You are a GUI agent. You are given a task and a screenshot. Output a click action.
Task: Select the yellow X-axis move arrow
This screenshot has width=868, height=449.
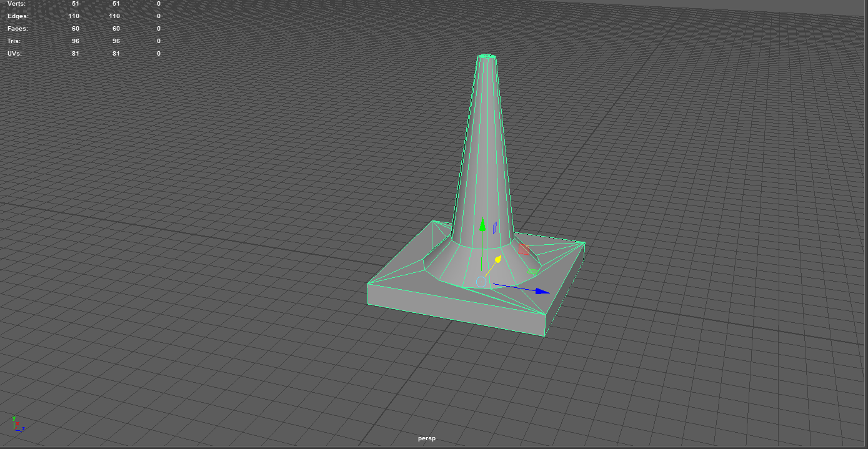498,258
